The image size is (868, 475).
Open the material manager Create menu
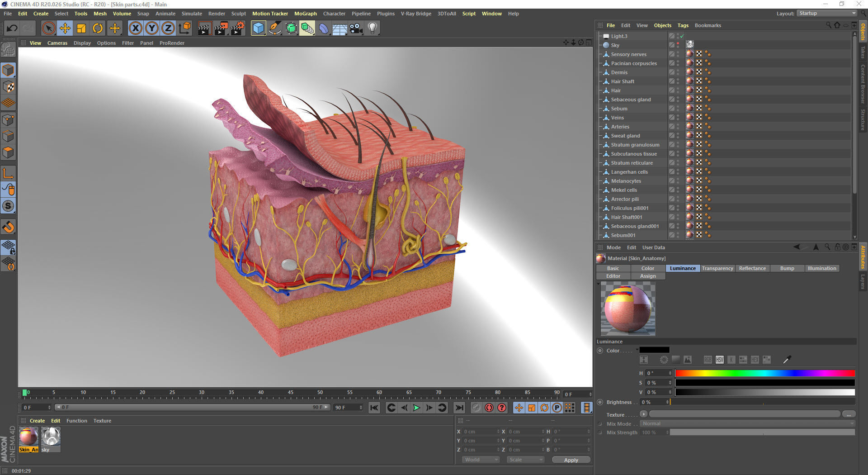pos(37,421)
